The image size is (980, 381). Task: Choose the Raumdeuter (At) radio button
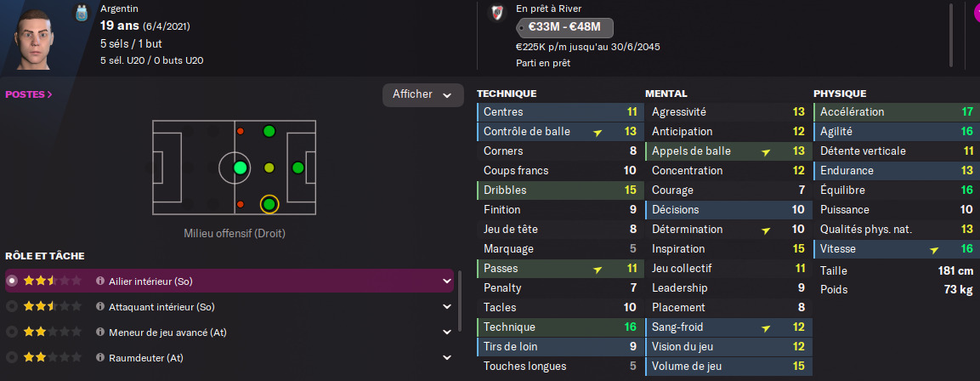(x=11, y=358)
